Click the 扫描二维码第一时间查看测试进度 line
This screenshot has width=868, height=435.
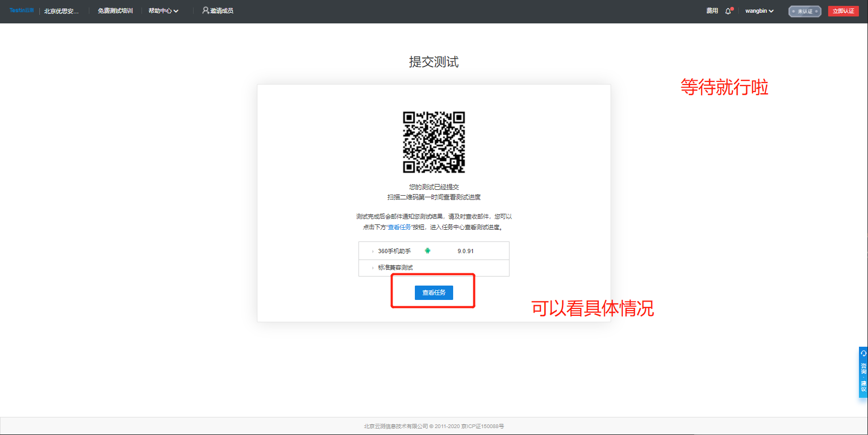pyautogui.click(x=434, y=197)
